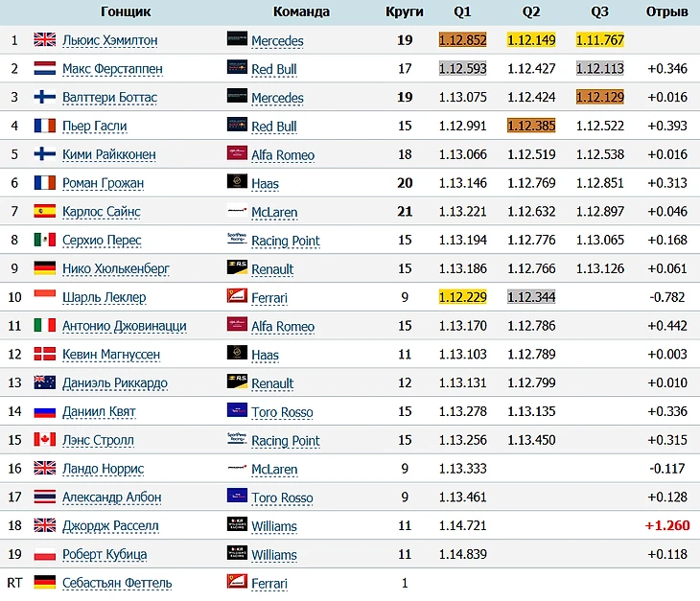Open Red Bull link in Пьер Гасли's row
700x601 pixels.
(273, 127)
